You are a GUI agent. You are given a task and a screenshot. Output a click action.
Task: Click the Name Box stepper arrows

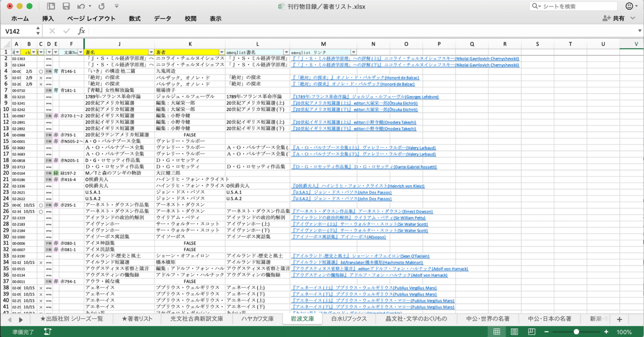point(37,31)
